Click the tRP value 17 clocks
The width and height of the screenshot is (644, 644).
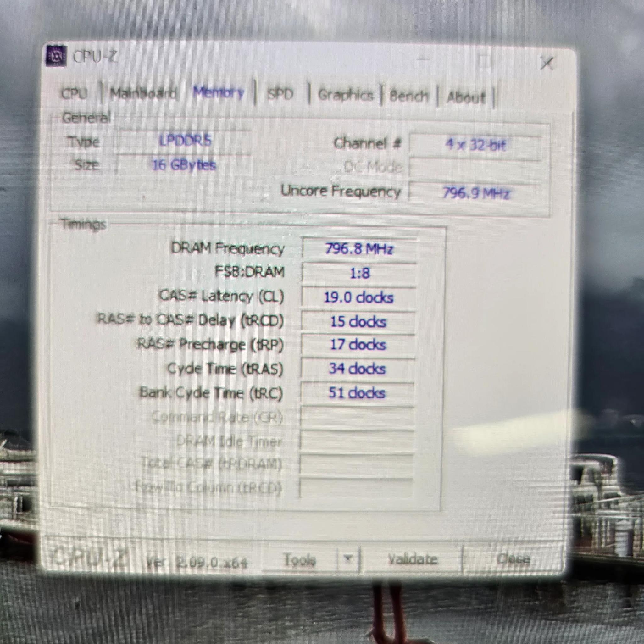click(x=358, y=344)
